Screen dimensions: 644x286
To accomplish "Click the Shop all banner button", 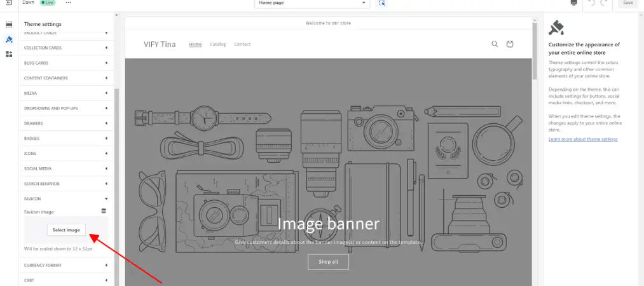I will 328,262.
